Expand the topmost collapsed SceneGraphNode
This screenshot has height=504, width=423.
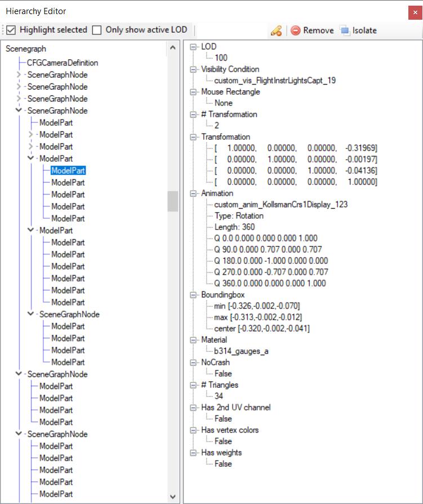19,75
